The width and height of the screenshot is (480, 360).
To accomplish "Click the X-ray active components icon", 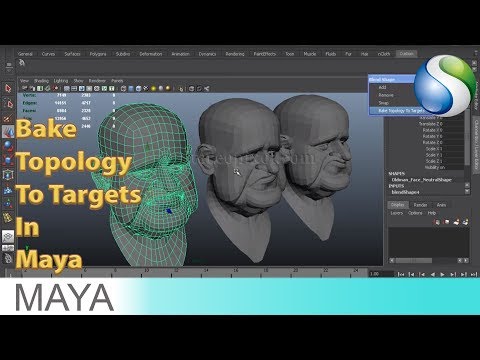I will pos(199,89).
